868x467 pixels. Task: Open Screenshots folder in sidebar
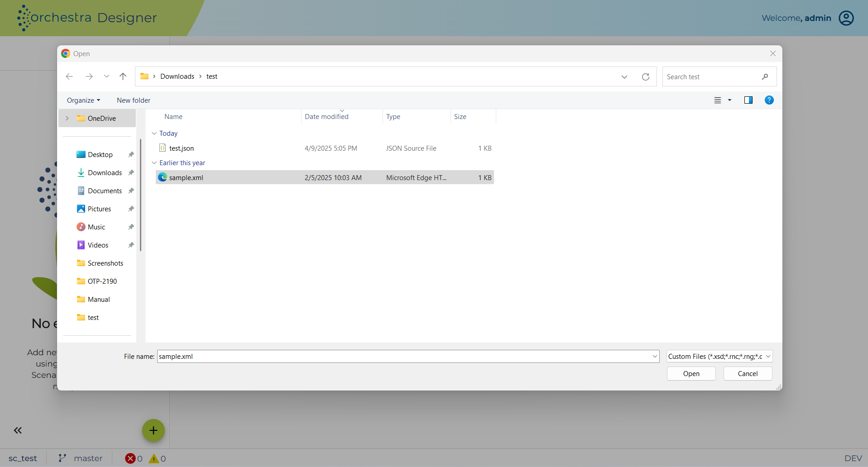[x=105, y=263]
